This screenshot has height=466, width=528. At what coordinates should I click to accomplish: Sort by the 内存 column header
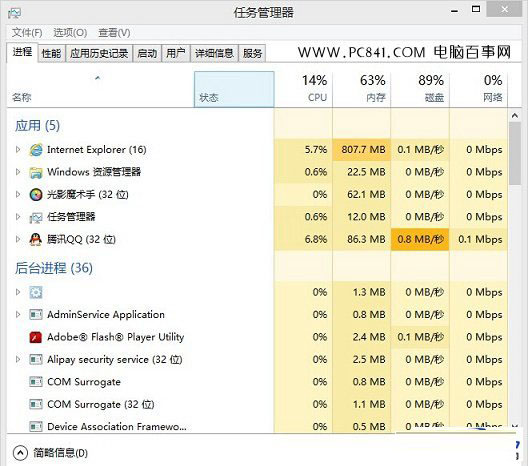tap(362, 89)
